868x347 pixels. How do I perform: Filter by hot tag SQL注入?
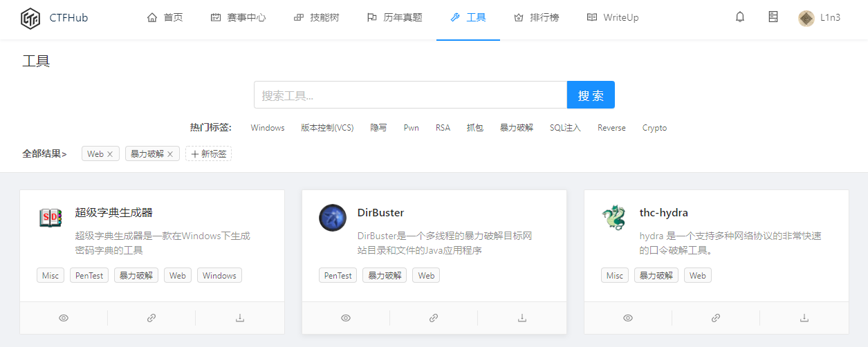click(x=566, y=128)
